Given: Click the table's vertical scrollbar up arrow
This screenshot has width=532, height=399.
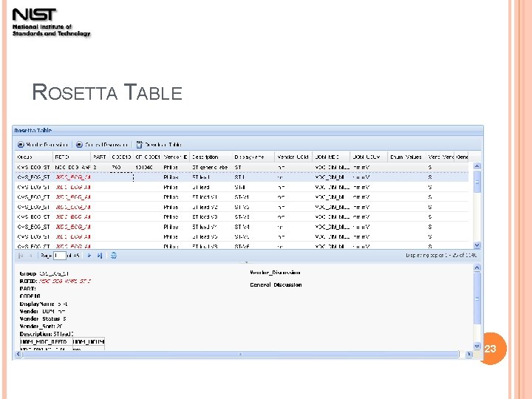Looking at the screenshot, I should 477,166.
